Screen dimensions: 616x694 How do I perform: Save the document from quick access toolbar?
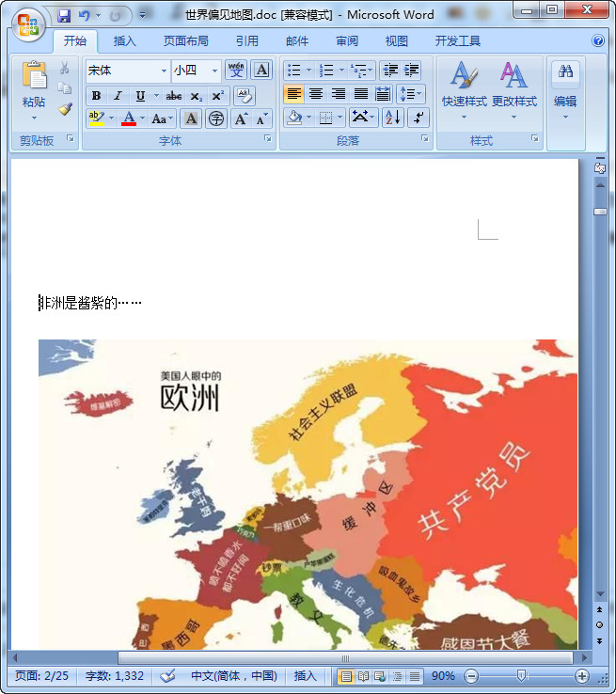[x=65, y=16]
